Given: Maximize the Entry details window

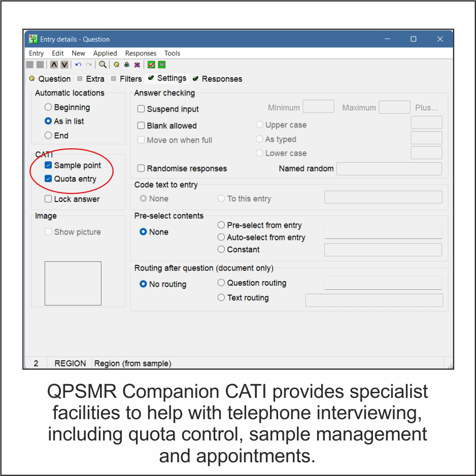Looking at the screenshot, I should pos(413,39).
